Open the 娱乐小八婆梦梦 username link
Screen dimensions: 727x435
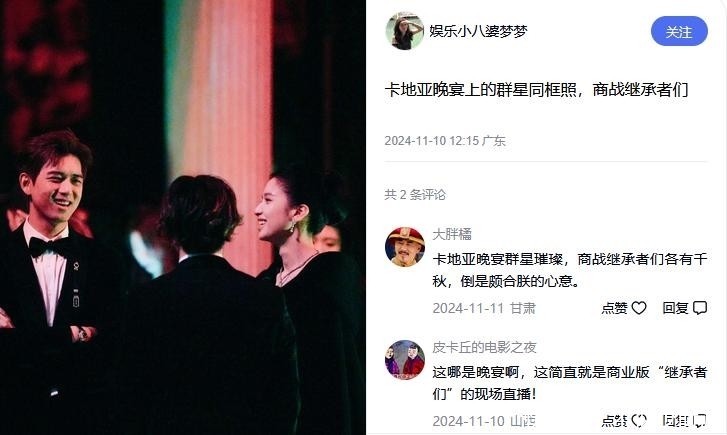click(478, 31)
